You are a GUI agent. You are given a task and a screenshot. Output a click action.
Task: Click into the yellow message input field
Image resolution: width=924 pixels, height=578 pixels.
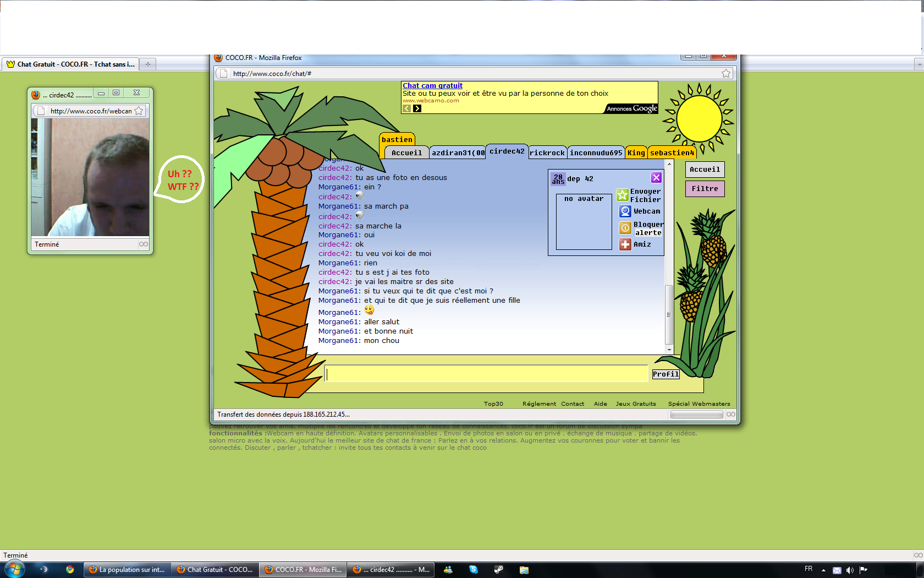tap(486, 374)
